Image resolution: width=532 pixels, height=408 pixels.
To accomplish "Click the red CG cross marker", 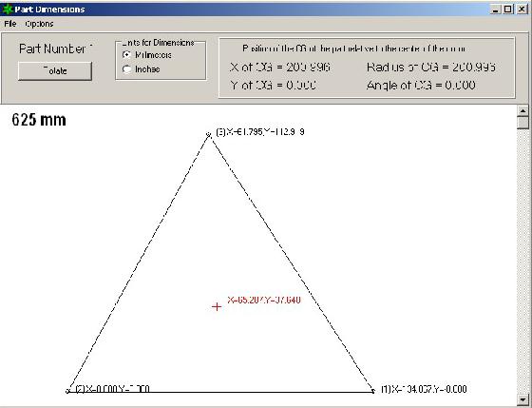I will [217, 307].
